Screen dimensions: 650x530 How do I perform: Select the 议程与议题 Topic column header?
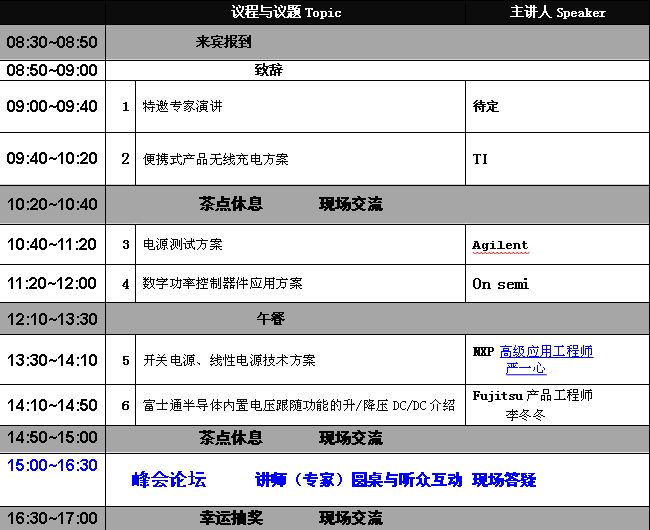point(286,13)
